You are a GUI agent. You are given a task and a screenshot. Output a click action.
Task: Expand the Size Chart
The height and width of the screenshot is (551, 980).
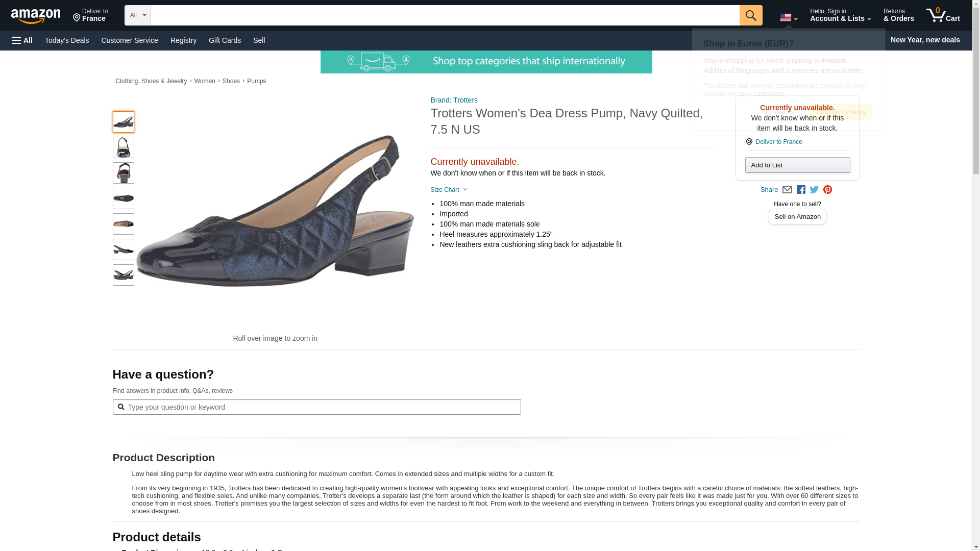coord(449,190)
